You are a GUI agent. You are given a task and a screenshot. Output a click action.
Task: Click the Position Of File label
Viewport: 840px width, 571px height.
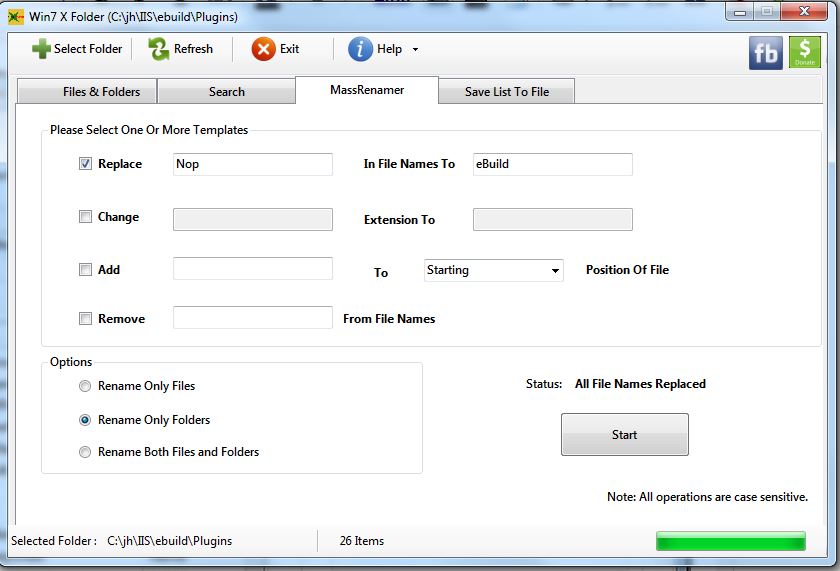[627, 270]
